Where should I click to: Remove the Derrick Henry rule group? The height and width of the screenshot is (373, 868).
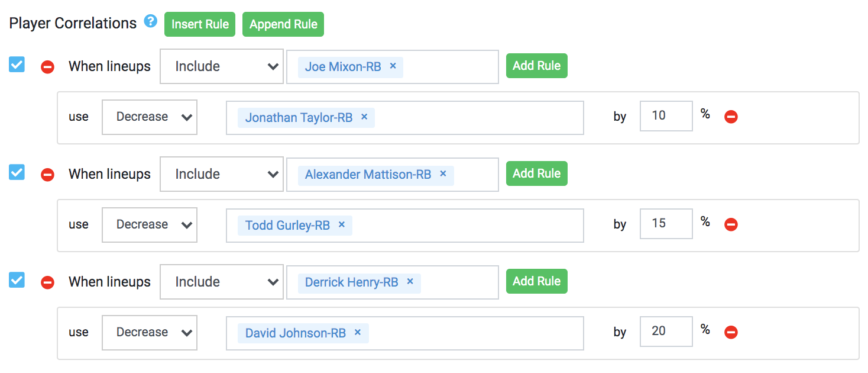(x=47, y=282)
